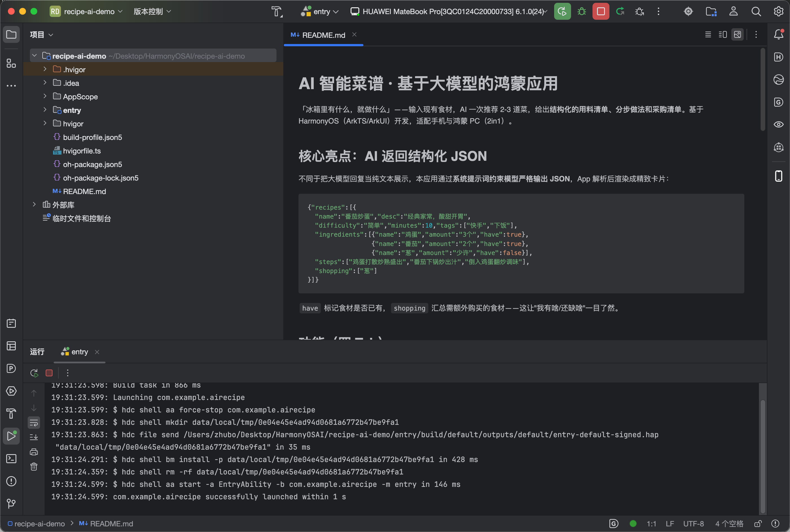The width and height of the screenshot is (790, 532).
Task: Rerun entry in the Run panel
Action: (34, 373)
